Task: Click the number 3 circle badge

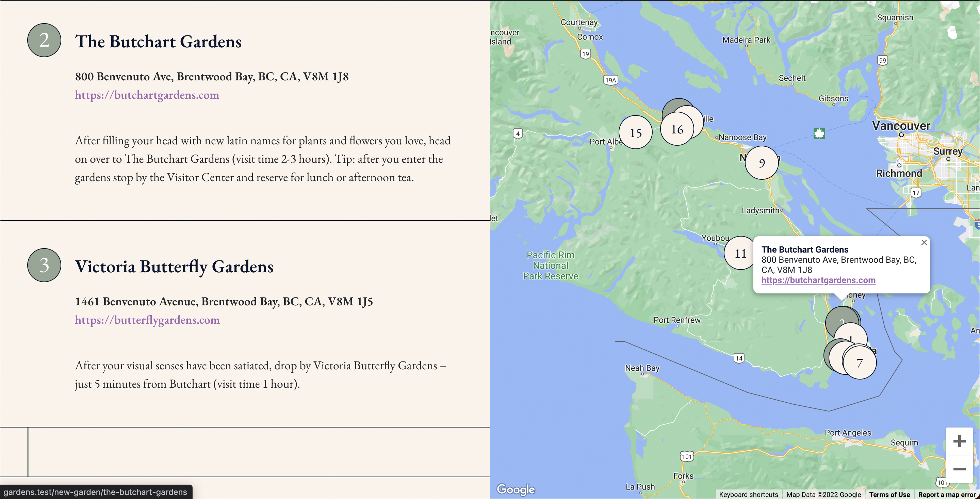Action: point(44,265)
